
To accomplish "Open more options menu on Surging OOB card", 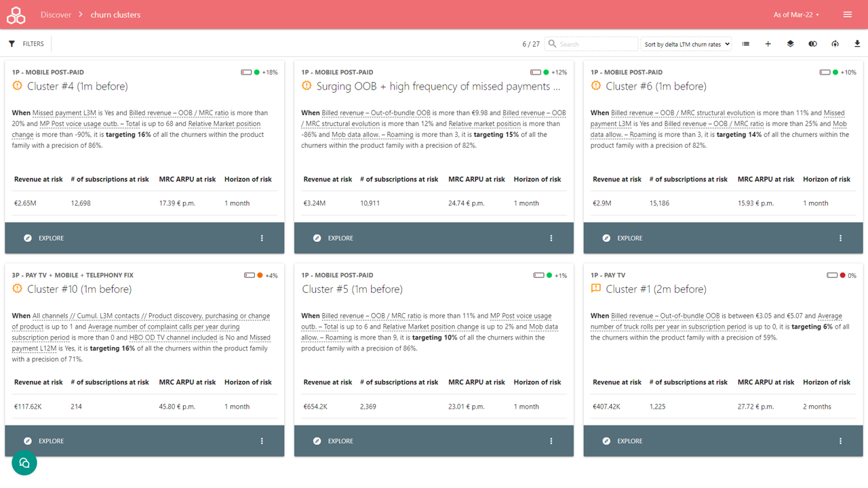I will 551,238.
